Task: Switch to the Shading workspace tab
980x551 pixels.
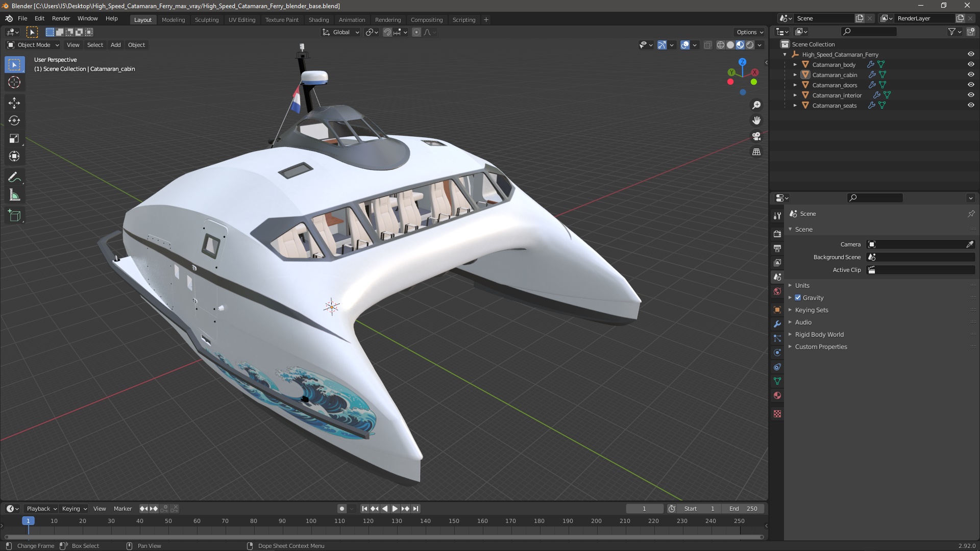Action: tap(318, 20)
